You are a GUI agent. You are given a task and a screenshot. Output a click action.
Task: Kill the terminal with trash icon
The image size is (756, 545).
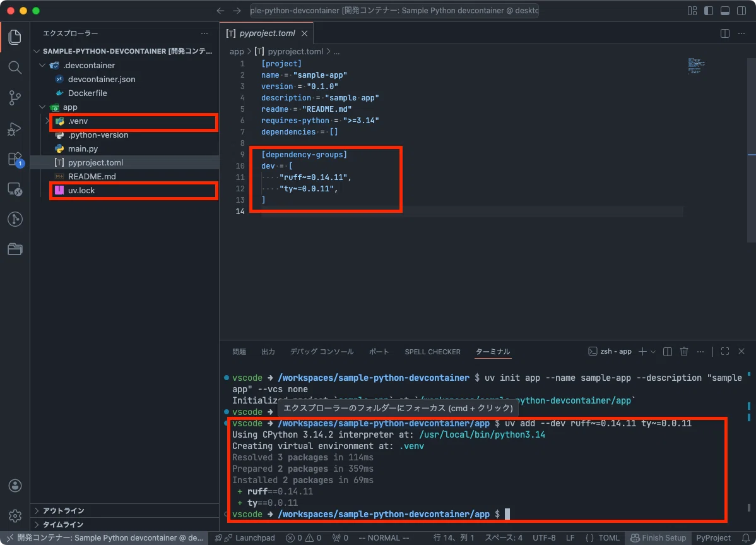(683, 352)
